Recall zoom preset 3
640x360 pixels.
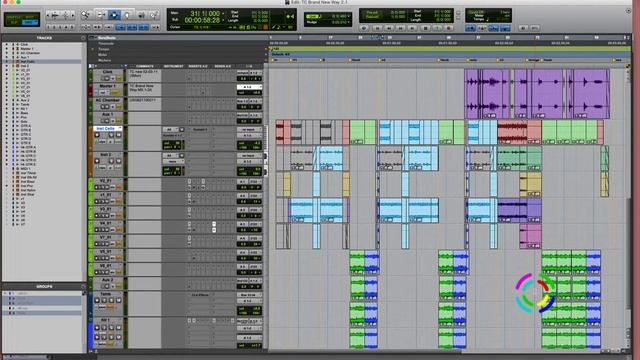coord(60,27)
